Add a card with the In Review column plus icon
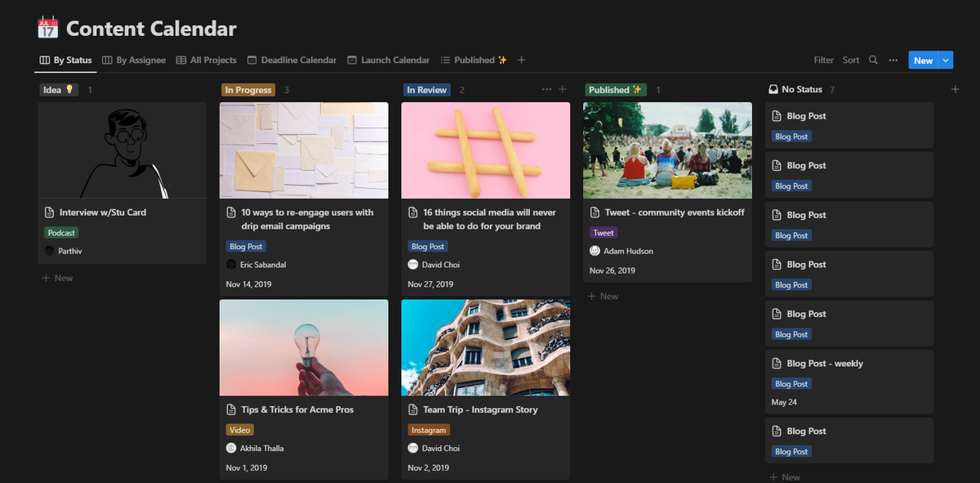This screenshot has height=483, width=980. tap(562, 89)
